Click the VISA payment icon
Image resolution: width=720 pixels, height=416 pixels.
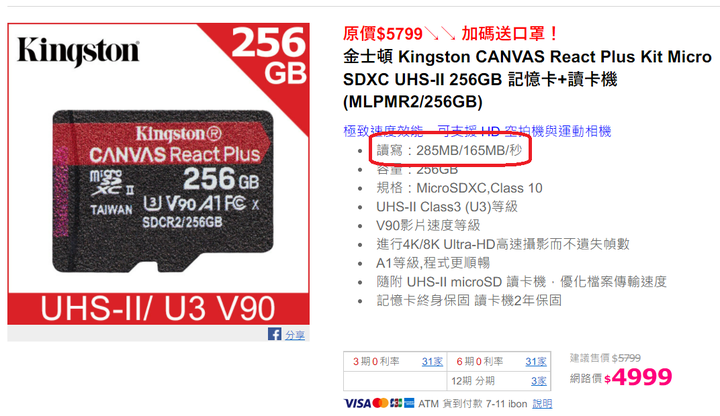(357, 404)
